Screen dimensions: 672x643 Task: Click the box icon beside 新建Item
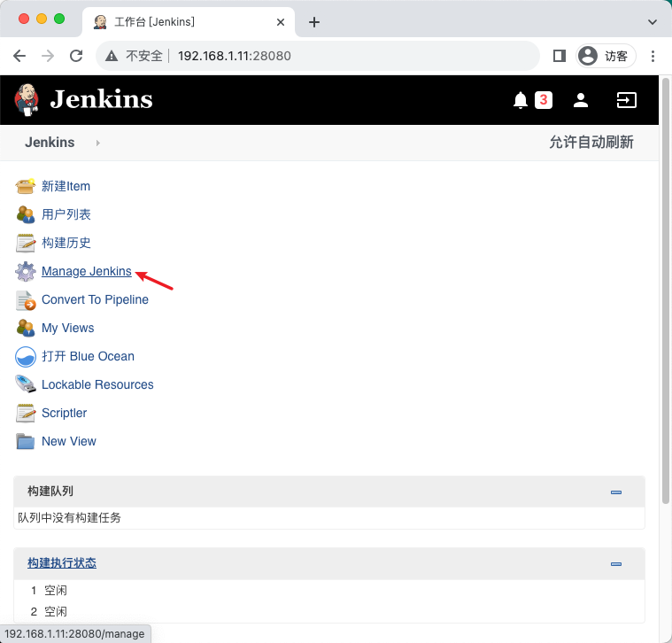pos(26,186)
